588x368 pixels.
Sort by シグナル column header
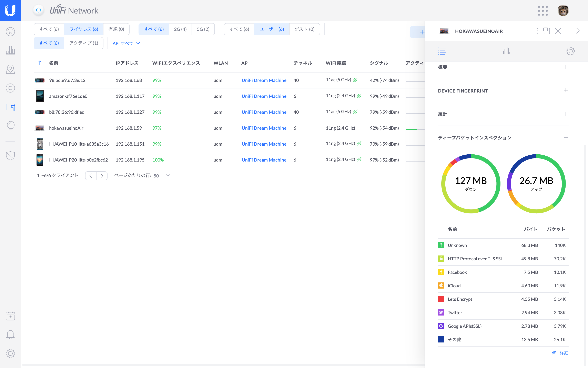click(379, 63)
